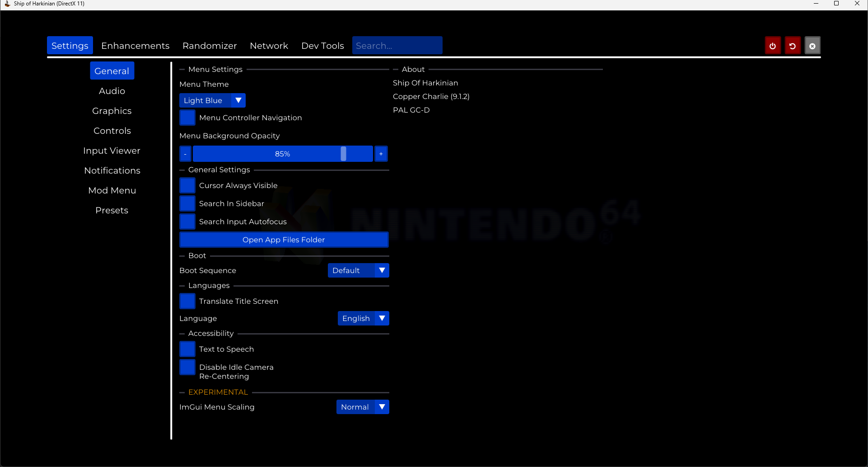Enable Menu Controller Navigation checkbox

click(x=187, y=118)
